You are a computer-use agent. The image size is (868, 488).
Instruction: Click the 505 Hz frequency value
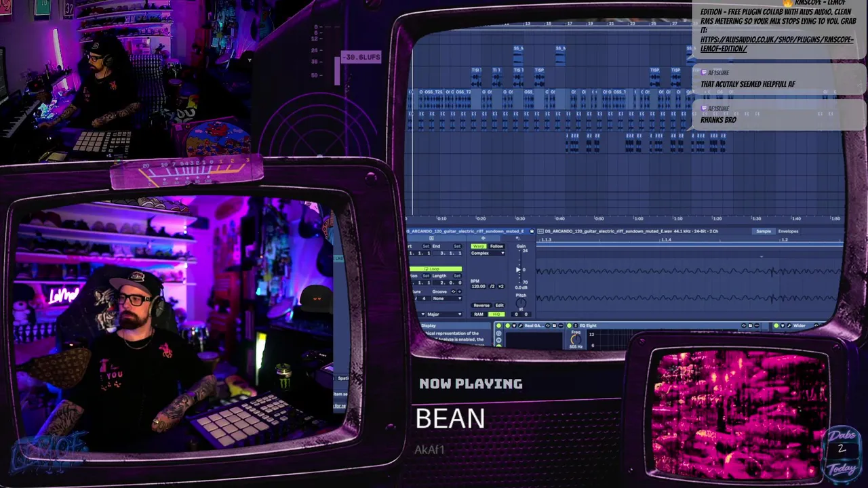point(576,346)
